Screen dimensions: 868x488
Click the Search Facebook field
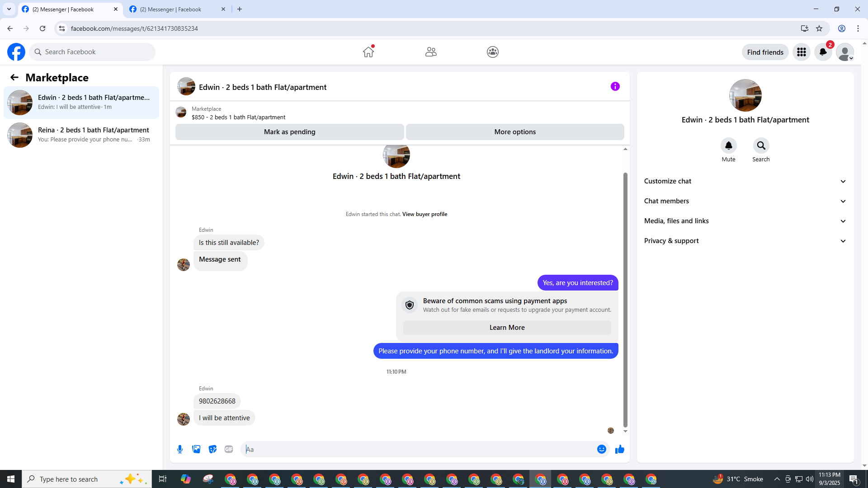[x=92, y=52]
